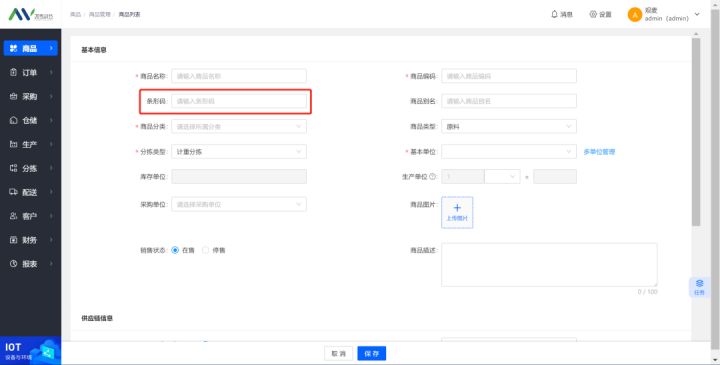Click the 采购 purchasing bag icon
Screen dimensions: 720x365
[x=13, y=96]
